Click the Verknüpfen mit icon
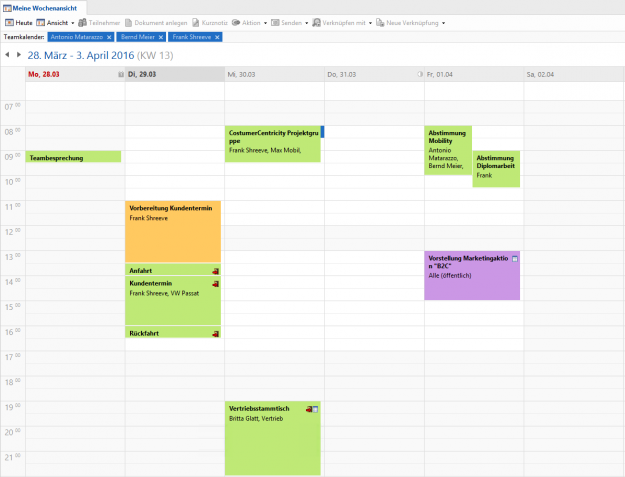 click(x=316, y=23)
